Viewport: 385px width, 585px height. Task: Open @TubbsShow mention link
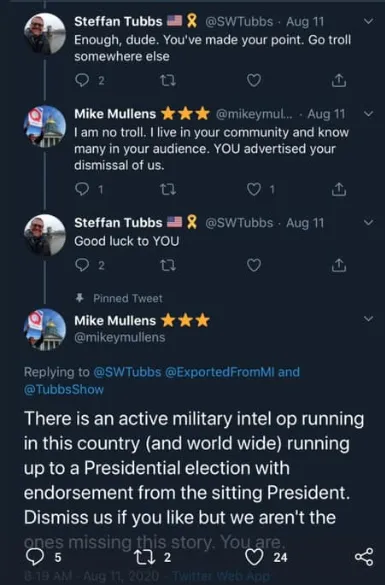pos(64,390)
